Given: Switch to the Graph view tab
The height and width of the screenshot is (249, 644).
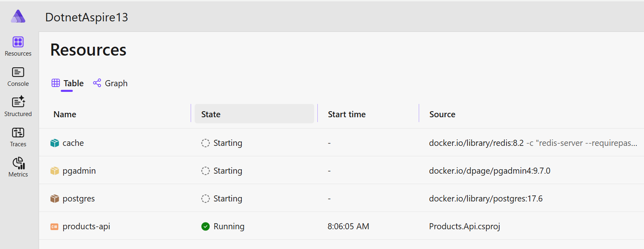Looking at the screenshot, I should click(x=110, y=83).
